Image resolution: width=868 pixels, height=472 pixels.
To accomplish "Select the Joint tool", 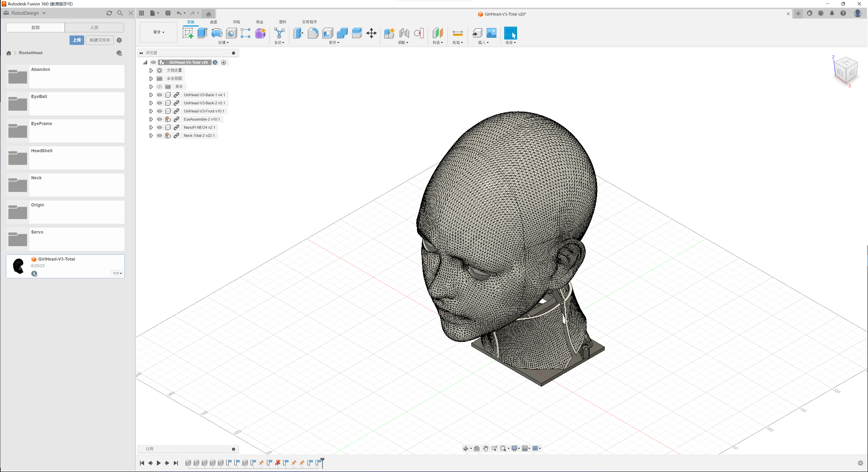I will coord(404,33).
